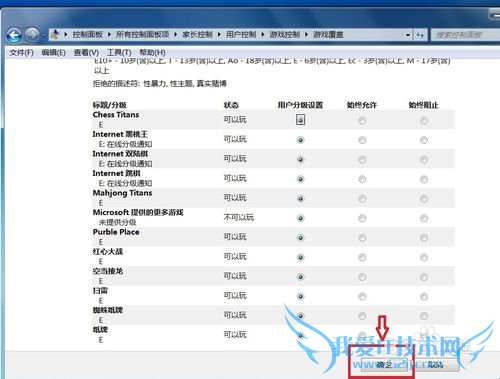Select 始终允许 for Purble Place
This screenshot has height=379, width=500.
362,238
